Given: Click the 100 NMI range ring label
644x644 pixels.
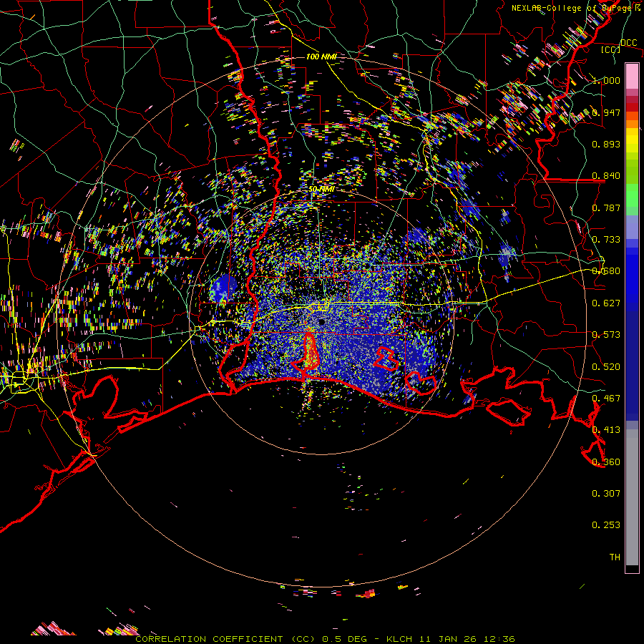Looking at the screenshot, I should [x=321, y=57].
